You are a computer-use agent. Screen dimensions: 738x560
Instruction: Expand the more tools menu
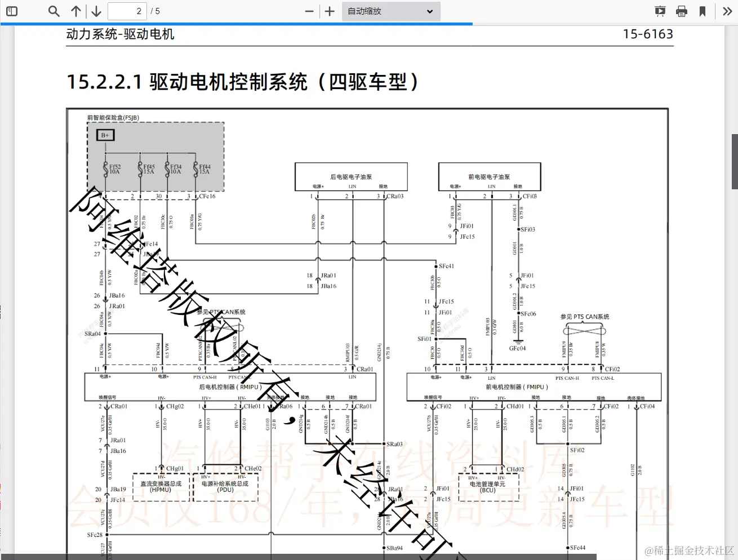tap(727, 11)
